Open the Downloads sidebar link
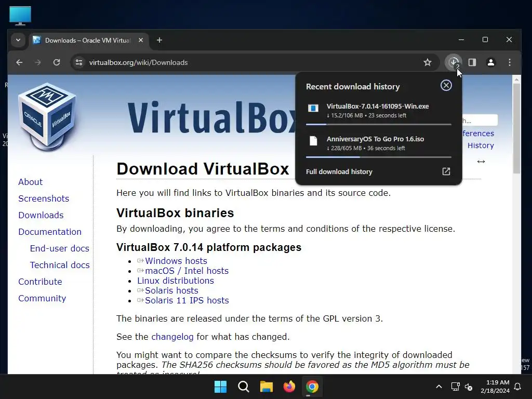 [x=41, y=215]
